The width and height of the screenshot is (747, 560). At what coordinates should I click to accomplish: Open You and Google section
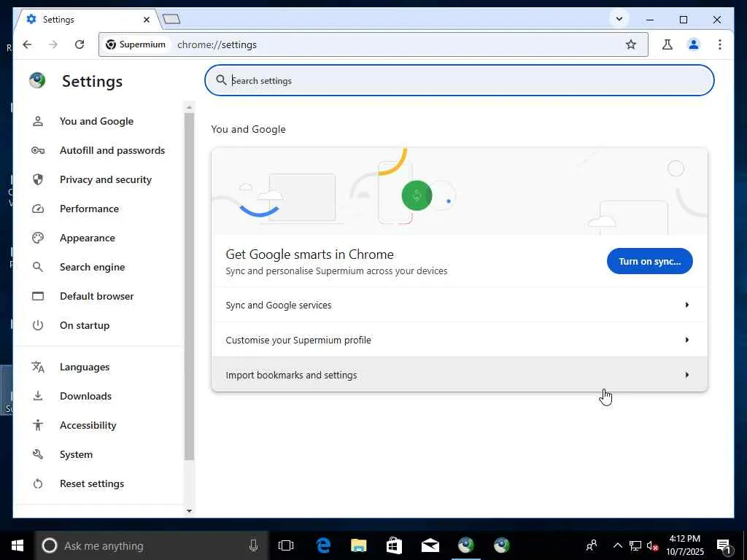point(98,121)
